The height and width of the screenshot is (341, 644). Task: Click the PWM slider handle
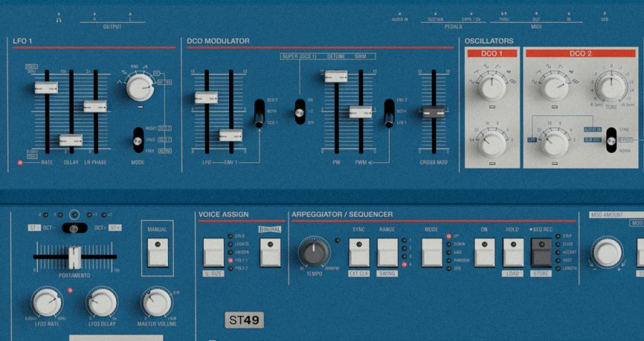click(x=361, y=112)
